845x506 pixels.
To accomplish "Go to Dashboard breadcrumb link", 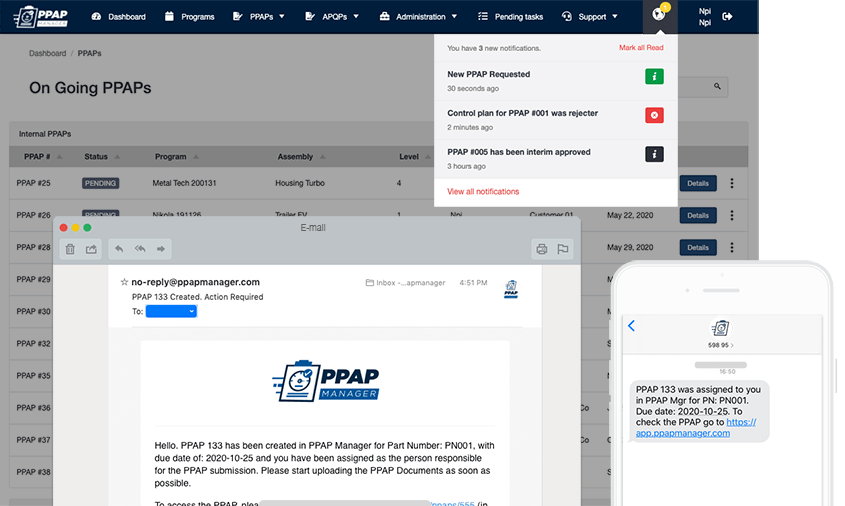I will point(47,53).
